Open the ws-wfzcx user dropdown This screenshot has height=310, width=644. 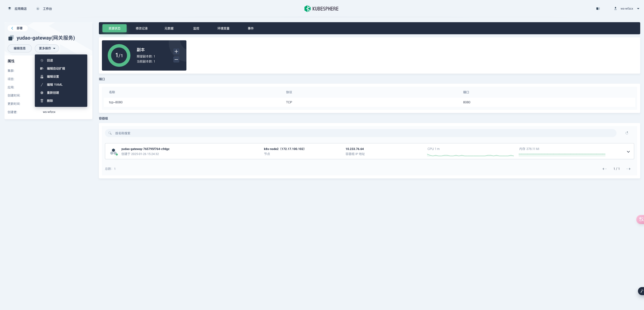click(630, 9)
